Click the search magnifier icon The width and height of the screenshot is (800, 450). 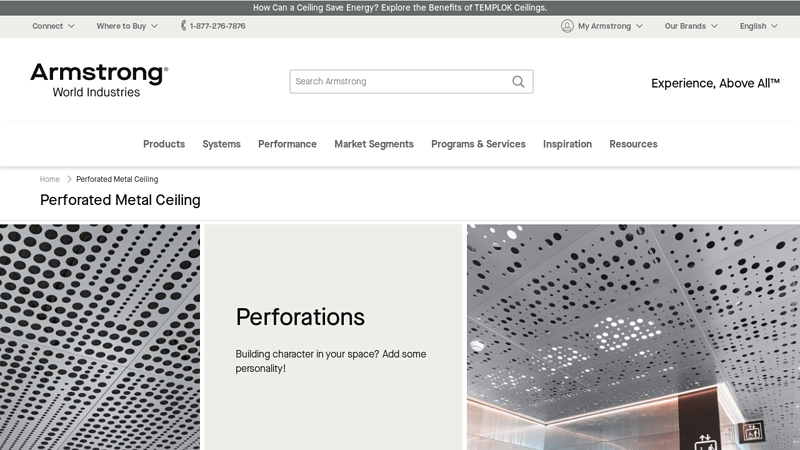coord(518,82)
